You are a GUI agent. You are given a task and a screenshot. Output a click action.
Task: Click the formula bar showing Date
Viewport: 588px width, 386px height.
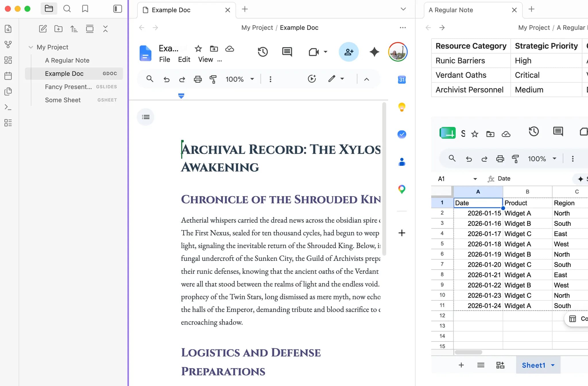[504, 179]
